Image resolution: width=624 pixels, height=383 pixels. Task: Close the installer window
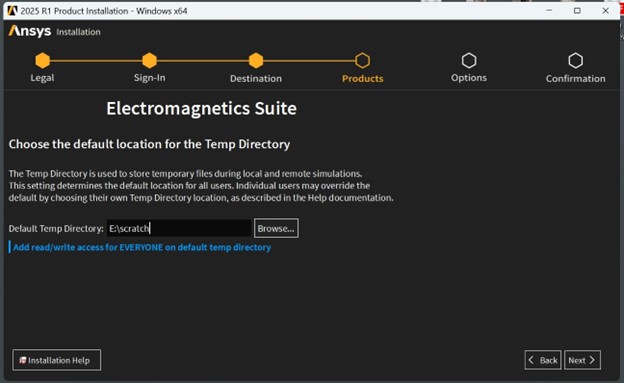[605, 11]
